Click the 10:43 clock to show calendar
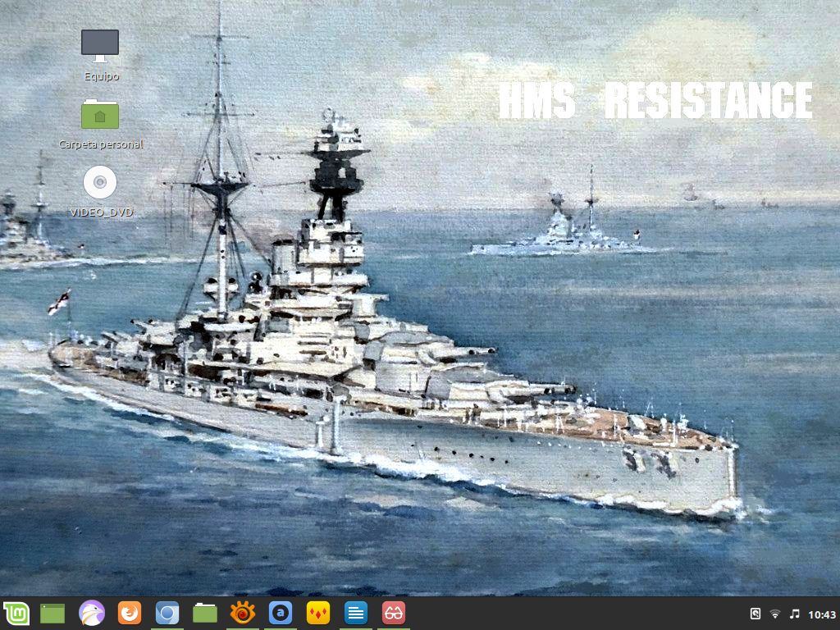 pyautogui.click(x=822, y=614)
